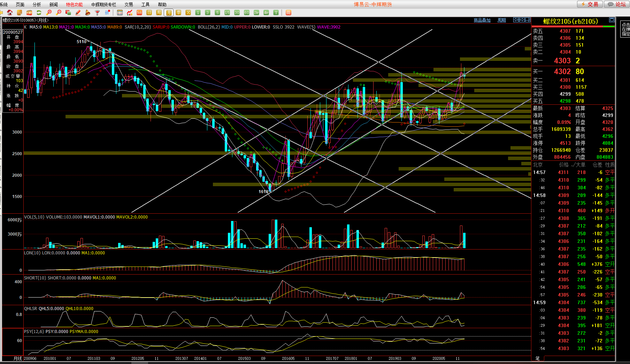Toggle 30-minute period
The height and width of the screenshot is (364, 630).
coord(237,13)
